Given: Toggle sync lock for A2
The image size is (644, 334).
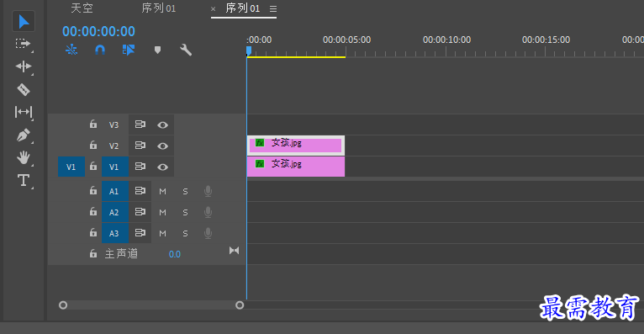Looking at the screenshot, I should pyautogui.click(x=140, y=212).
